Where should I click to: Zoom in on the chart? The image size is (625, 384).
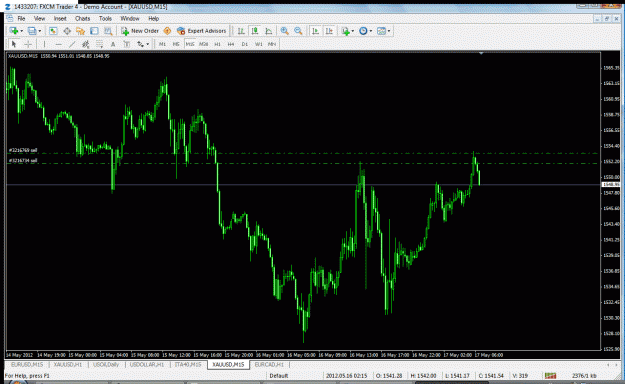284,31
